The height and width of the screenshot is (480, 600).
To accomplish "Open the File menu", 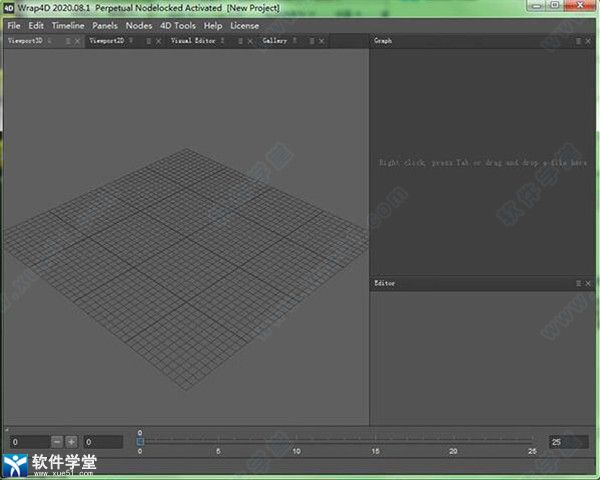I will (14, 26).
